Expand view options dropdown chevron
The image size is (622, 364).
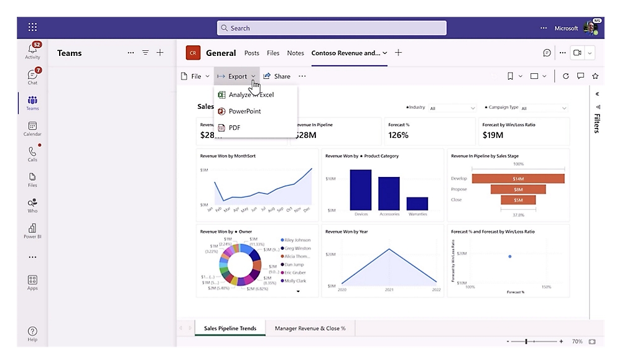[544, 76]
